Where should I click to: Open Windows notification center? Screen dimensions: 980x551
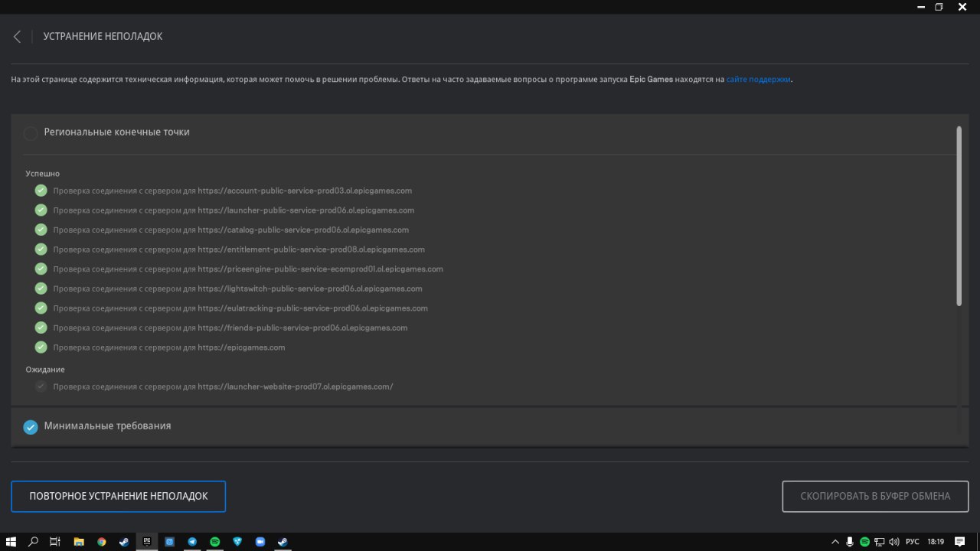pyautogui.click(x=960, y=541)
